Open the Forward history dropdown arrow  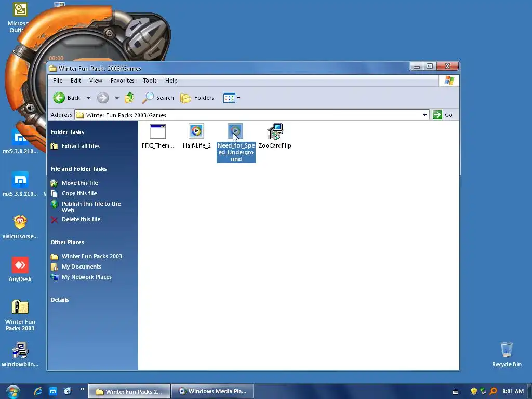[117, 98]
